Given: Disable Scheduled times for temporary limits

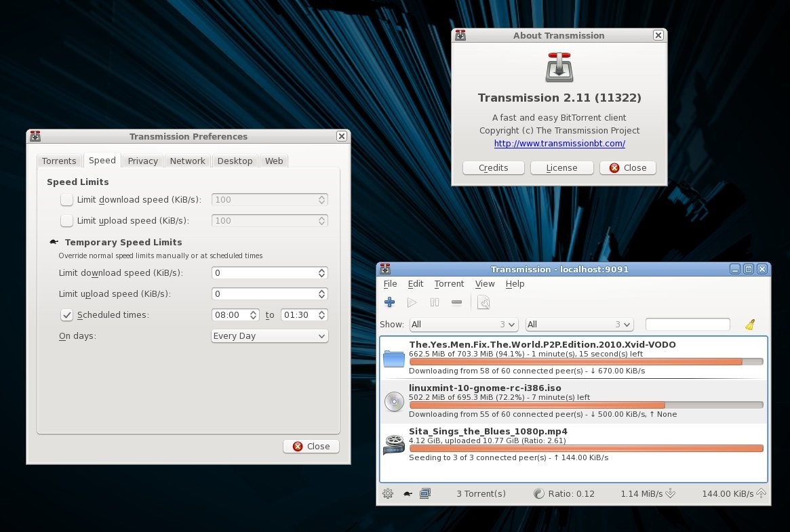Looking at the screenshot, I should coord(66,314).
